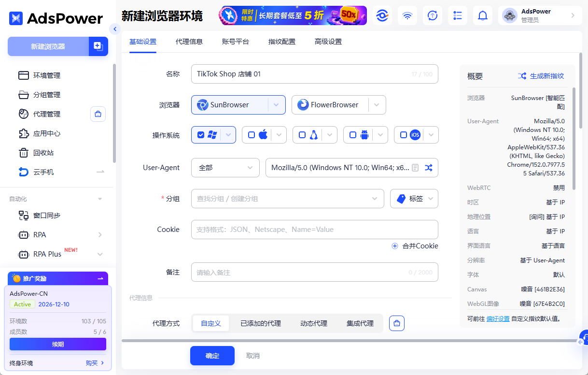Toggle the Android checkbox

(x=353, y=135)
